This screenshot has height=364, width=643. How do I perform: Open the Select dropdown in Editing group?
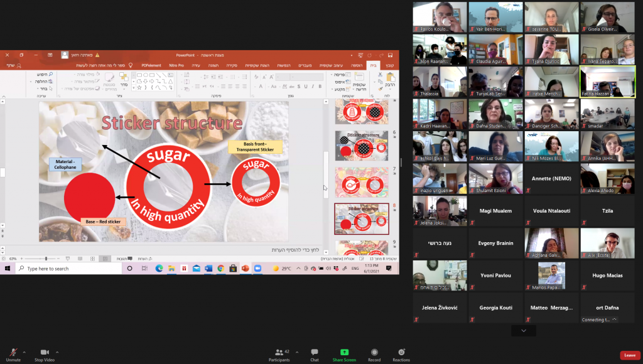pyautogui.click(x=43, y=88)
